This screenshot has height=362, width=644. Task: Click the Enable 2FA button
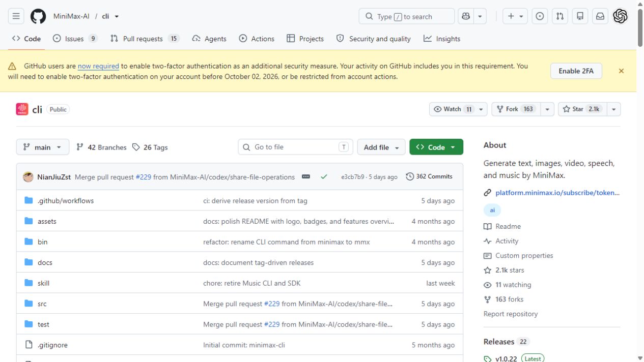point(576,71)
